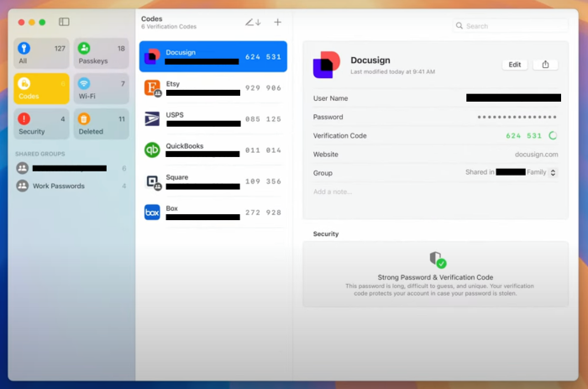Select the orange Deleted trash icon
Screen dimensions: 588x389
(84, 118)
